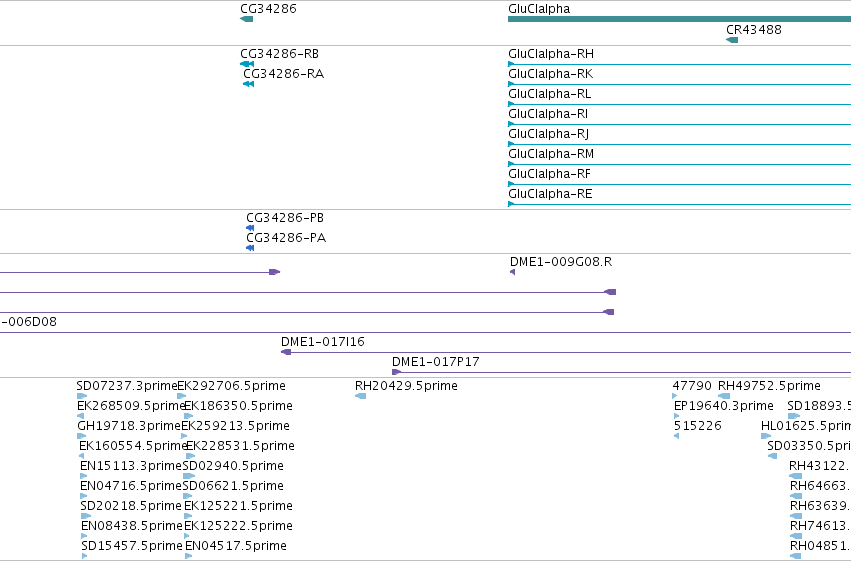Click the partially cut HL01625.5prim label
The image size is (851, 561).
(x=806, y=426)
